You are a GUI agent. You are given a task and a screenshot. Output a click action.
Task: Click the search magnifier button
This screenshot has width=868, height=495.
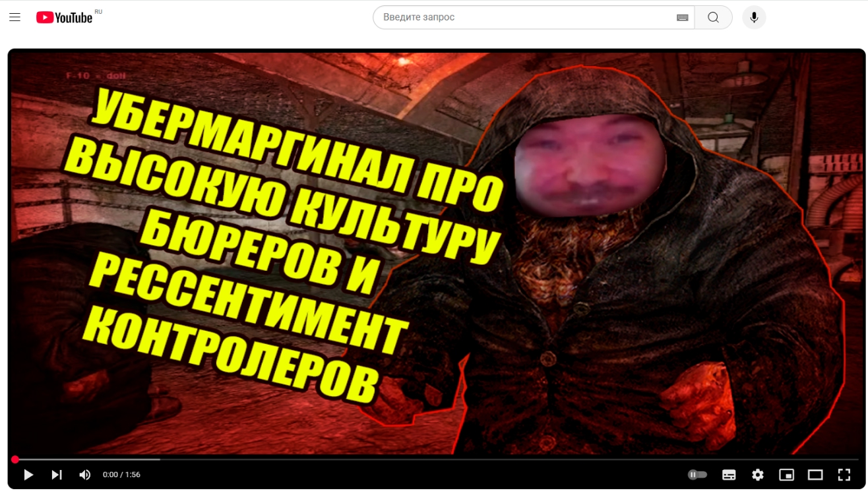tap(713, 17)
